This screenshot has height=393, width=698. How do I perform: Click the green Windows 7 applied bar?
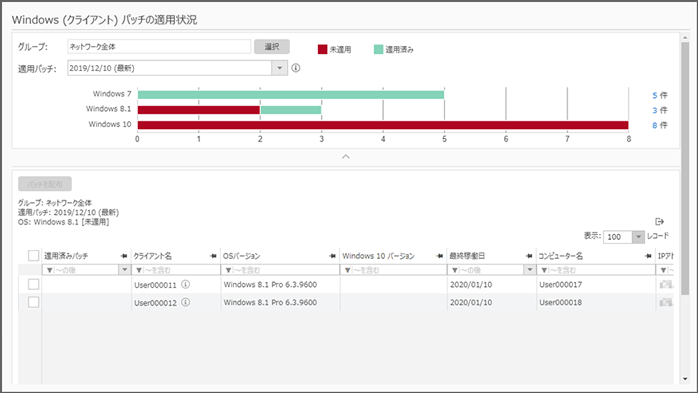coord(291,94)
